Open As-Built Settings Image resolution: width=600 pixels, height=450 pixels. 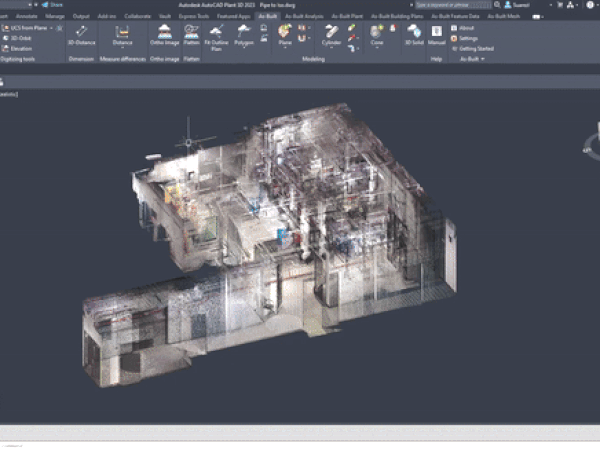click(464, 38)
